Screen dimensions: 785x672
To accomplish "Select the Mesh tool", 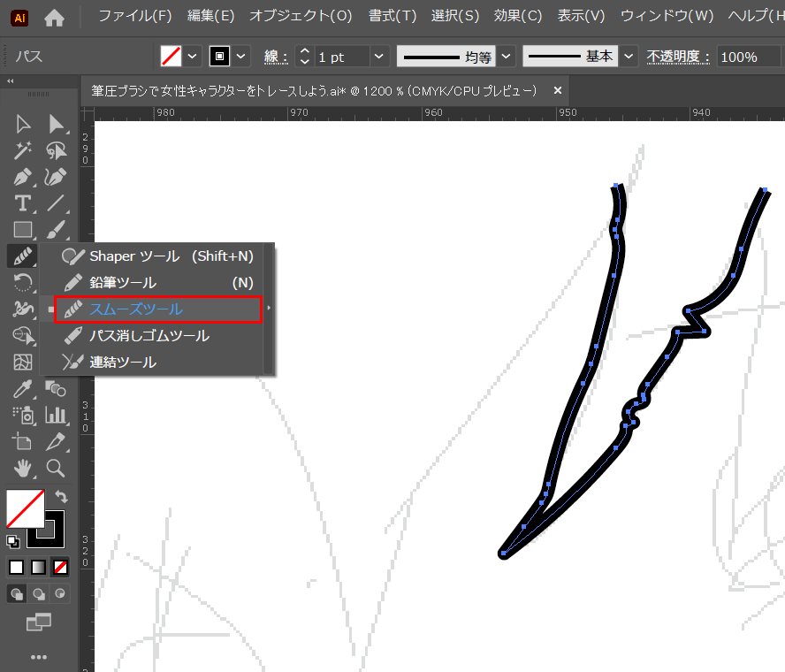I will (22, 362).
